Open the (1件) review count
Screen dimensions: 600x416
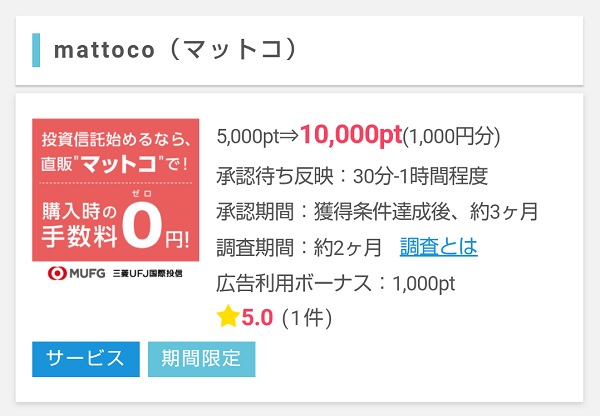tap(306, 318)
